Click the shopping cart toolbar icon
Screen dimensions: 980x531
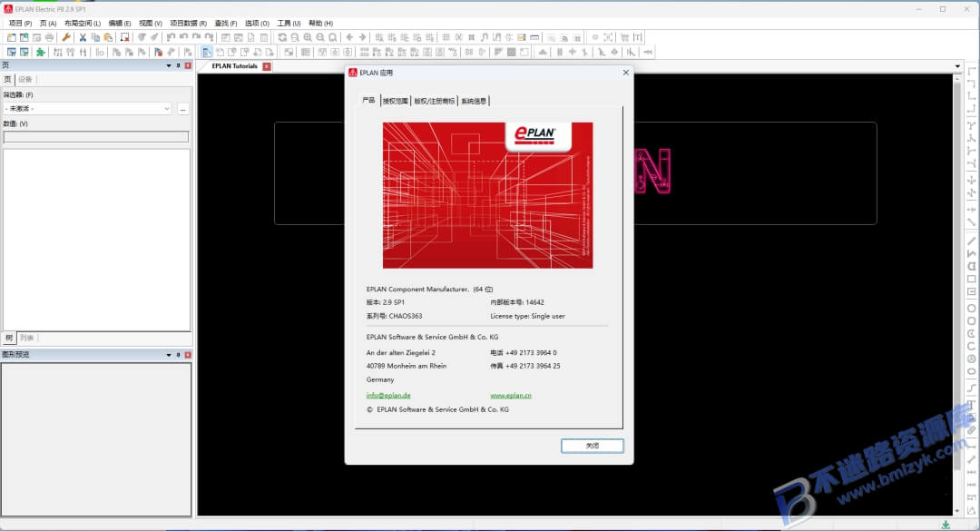[624, 37]
